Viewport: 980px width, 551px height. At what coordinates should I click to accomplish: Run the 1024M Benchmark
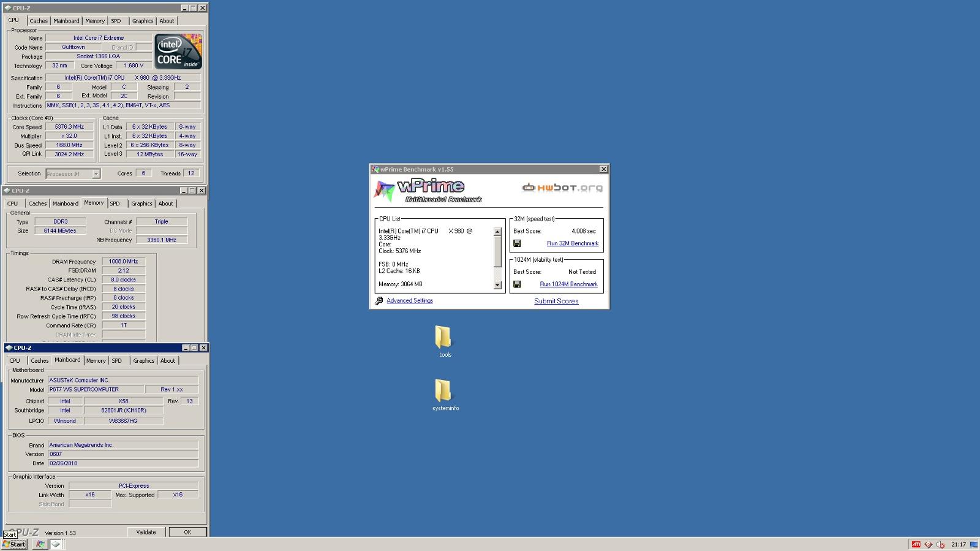click(568, 284)
